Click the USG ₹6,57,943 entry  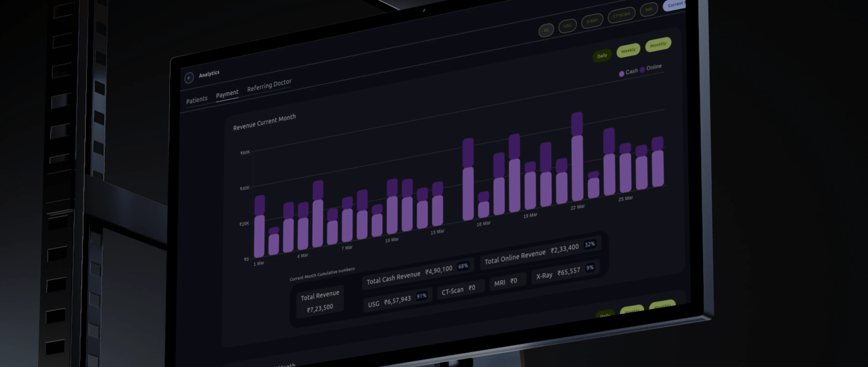398,300
